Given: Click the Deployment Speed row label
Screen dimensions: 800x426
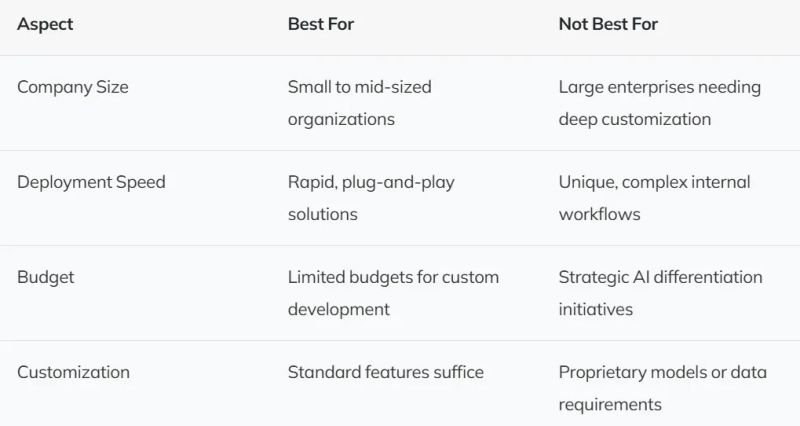Looking at the screenshot, I should (91, 182).
